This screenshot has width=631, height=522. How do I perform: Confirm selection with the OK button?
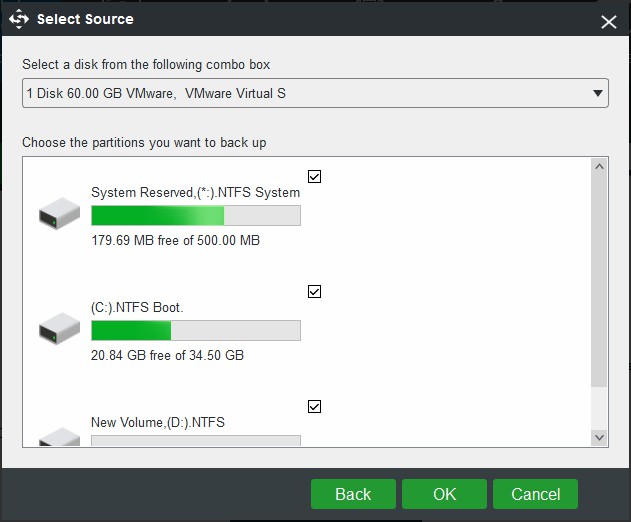coord(444,494)
